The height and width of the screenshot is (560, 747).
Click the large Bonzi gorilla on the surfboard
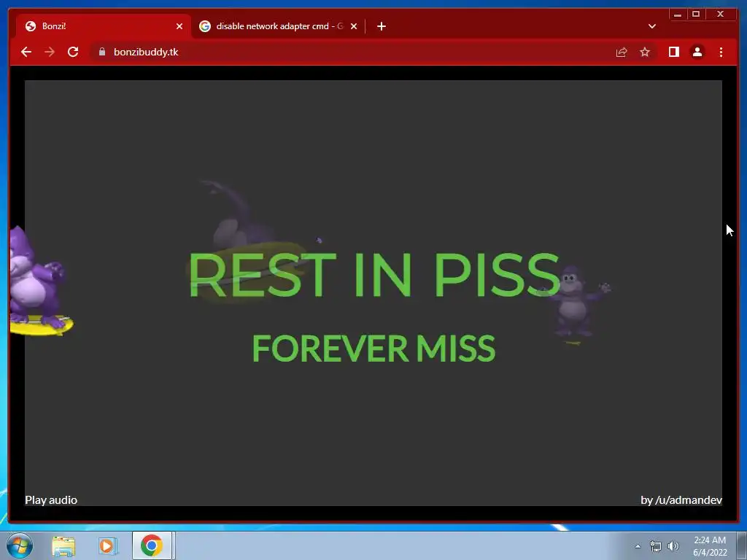pos(41,281)
